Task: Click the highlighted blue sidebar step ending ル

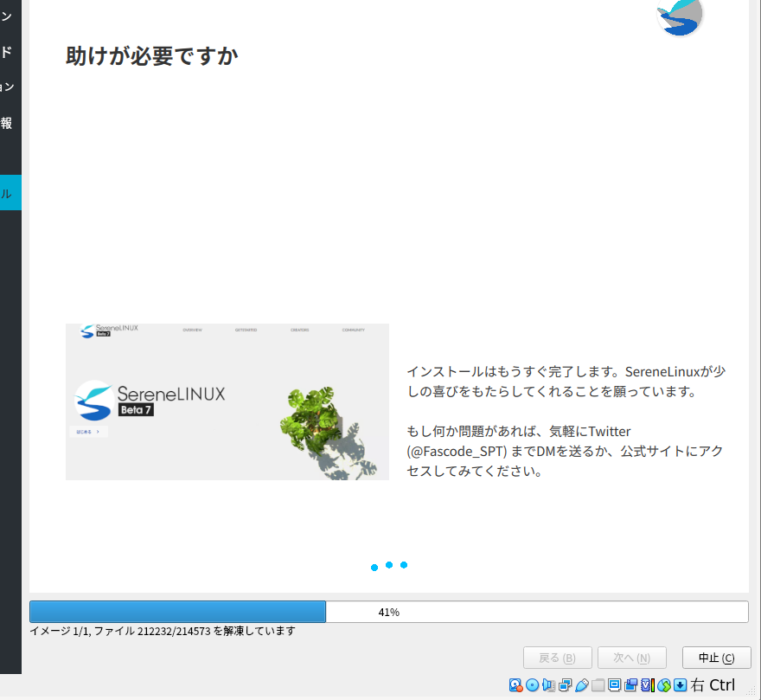Action: click(x=10, y=193)
